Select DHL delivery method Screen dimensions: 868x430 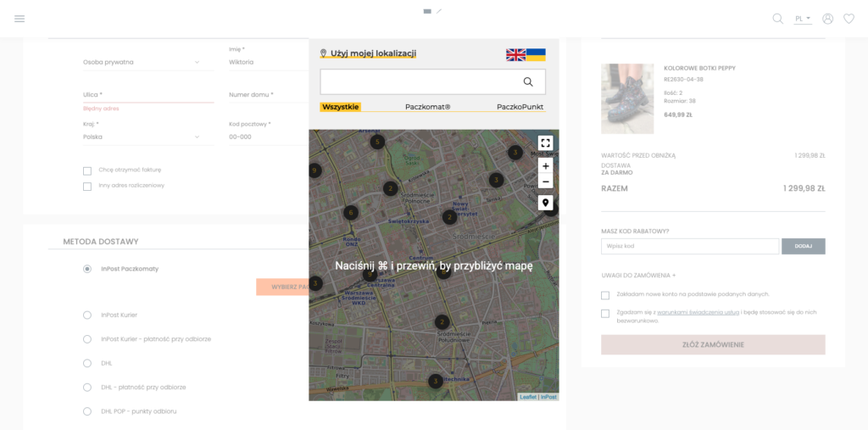(x=87, y=363)
